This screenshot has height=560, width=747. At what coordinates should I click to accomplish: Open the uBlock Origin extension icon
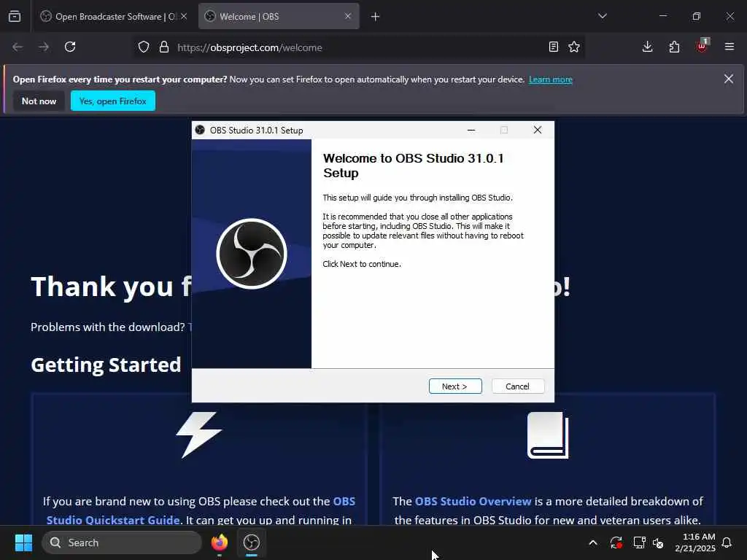702,46
